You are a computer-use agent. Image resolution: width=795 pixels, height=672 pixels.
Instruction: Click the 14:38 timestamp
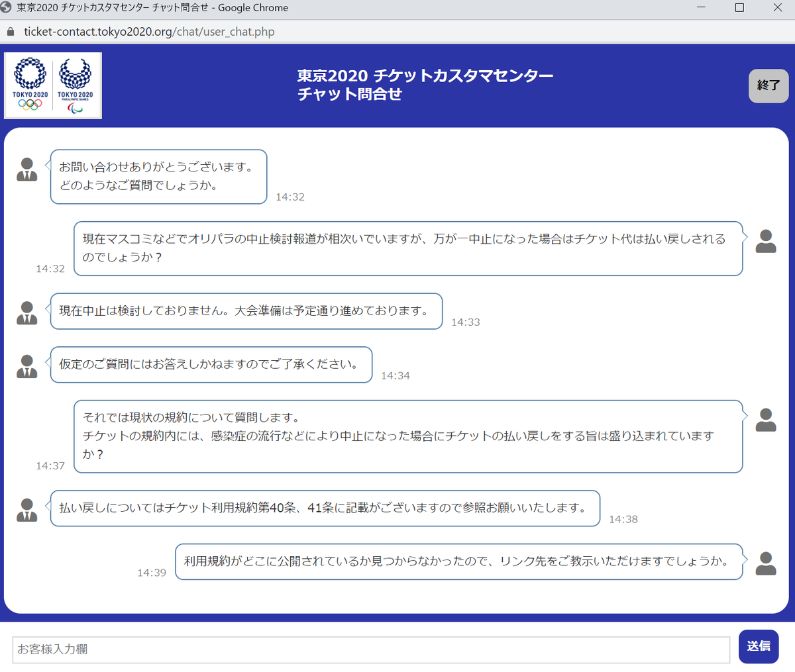(623, 520)
